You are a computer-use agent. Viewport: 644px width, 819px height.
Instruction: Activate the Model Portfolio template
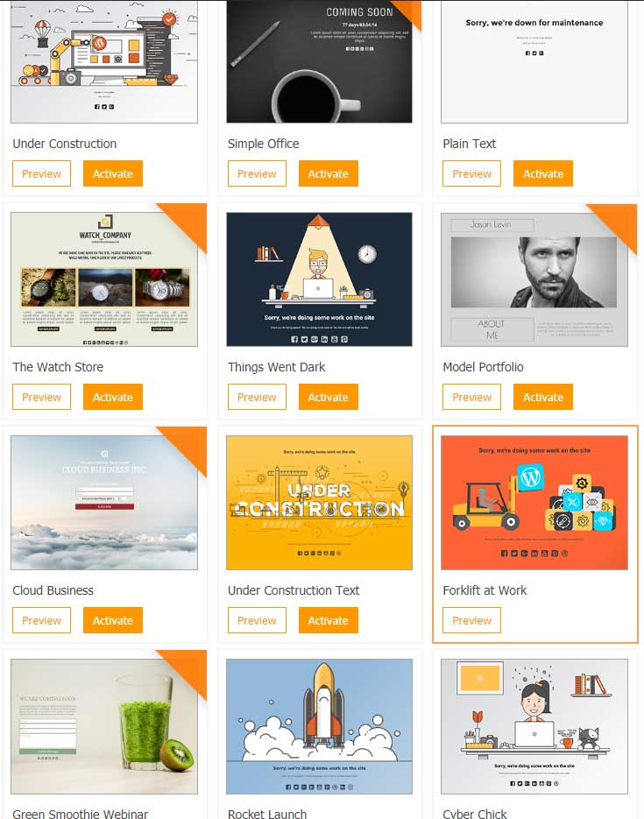pos(543,397)
